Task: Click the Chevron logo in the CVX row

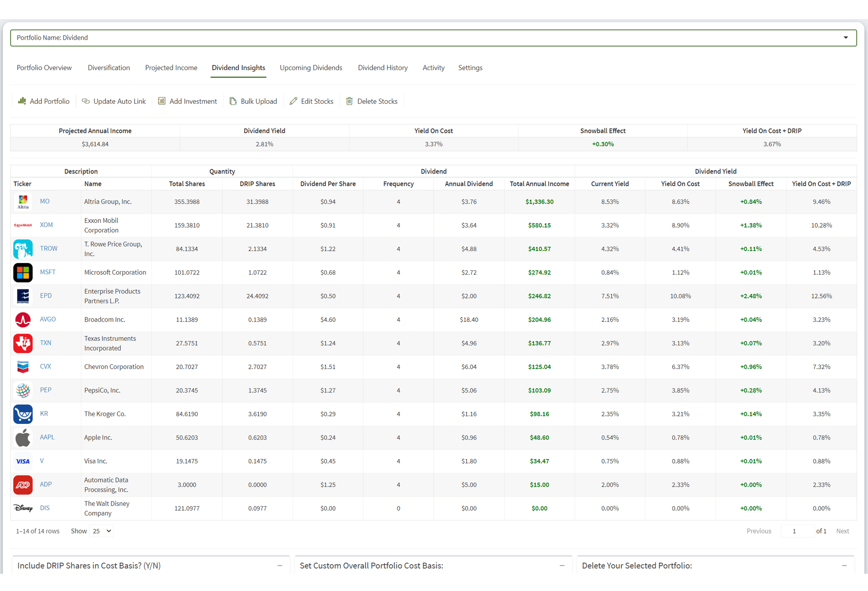Action: pos(23,367)
